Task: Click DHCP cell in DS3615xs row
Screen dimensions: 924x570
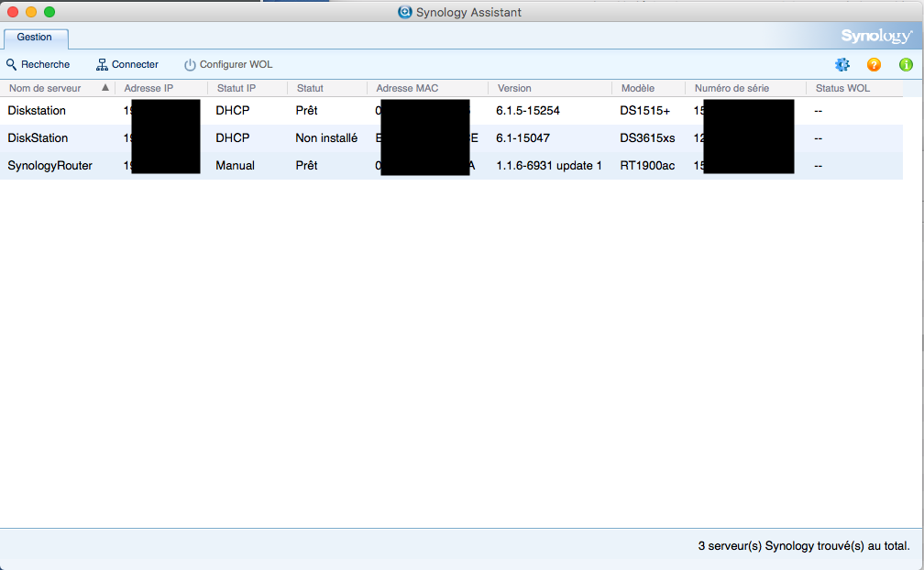Action: click(233, 137)
